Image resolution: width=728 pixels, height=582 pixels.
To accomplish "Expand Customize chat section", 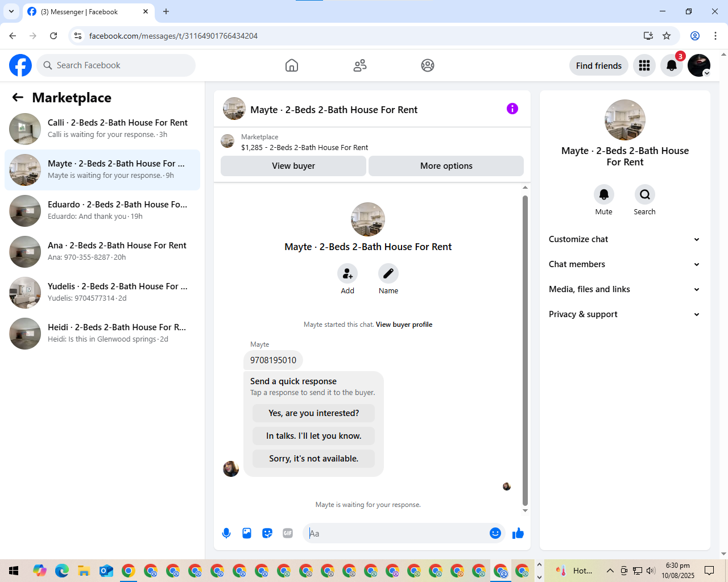I will 625,239.
